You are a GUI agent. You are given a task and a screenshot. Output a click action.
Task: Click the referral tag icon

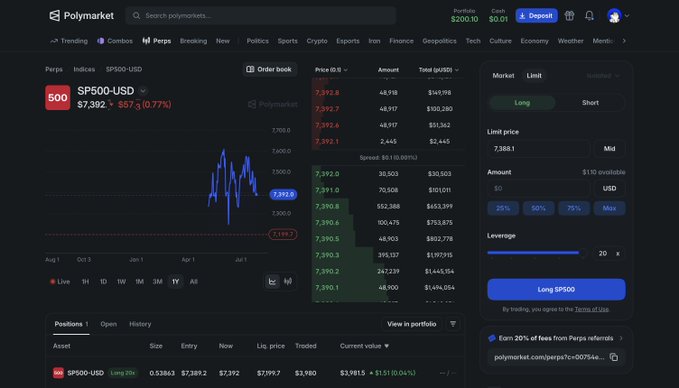pos(491,338)
